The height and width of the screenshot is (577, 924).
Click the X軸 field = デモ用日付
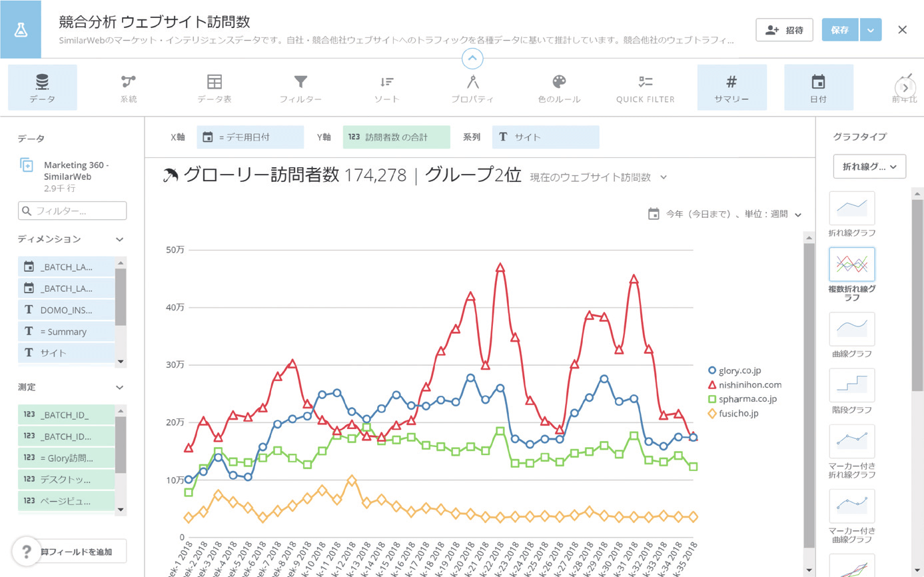(x=250, y=137)
